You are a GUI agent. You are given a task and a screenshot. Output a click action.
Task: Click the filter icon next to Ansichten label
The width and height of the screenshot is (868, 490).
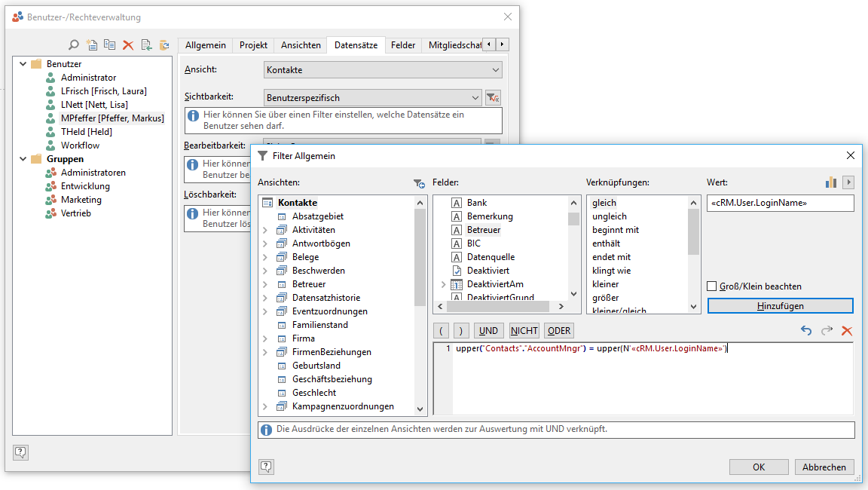[x=419, y=183]
